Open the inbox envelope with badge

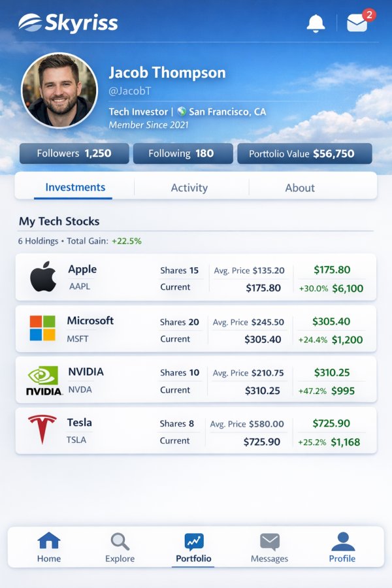coord(357,23)
